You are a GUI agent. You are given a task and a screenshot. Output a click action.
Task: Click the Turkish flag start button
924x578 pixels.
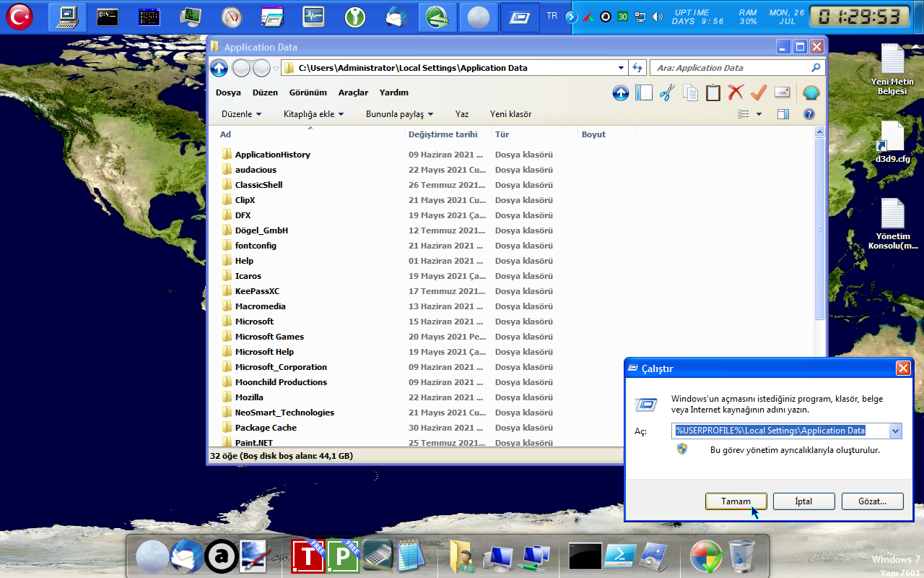point(20,17)
